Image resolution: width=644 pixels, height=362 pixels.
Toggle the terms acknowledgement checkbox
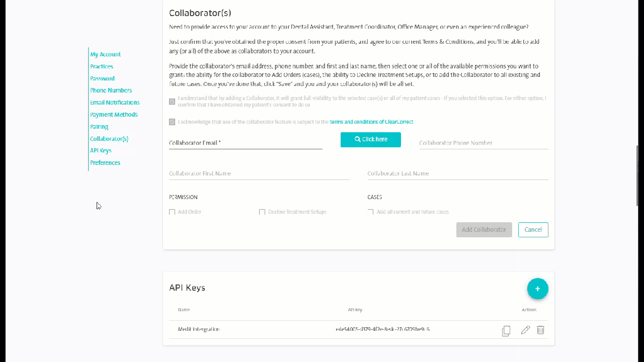[x=172, y=122]
